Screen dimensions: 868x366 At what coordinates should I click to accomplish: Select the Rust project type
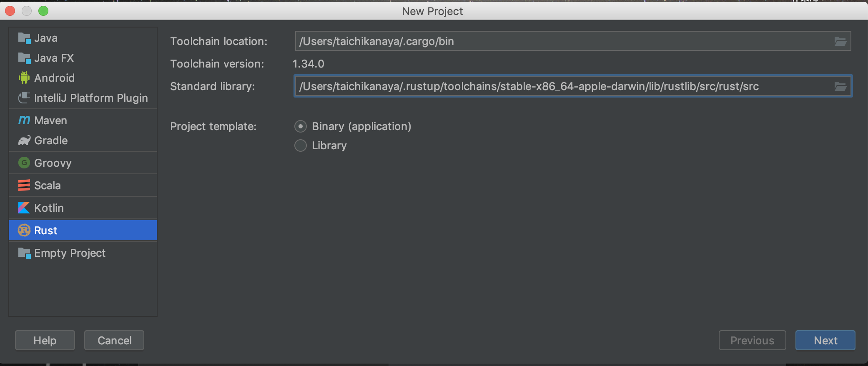coord(46,231)
